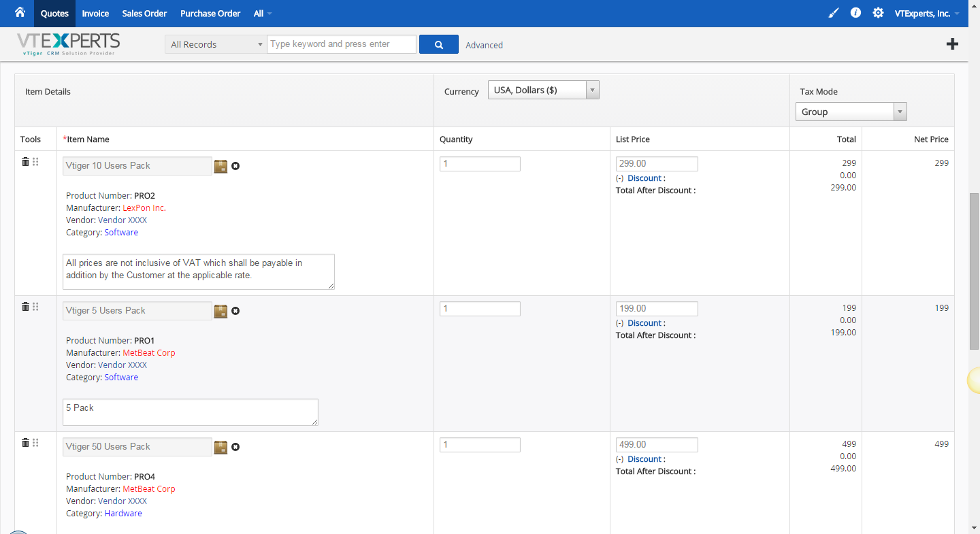Grab drag handle for Vtiger 50 Users Pack
This screenshot has height=534, width=980.
coord(35,443)
